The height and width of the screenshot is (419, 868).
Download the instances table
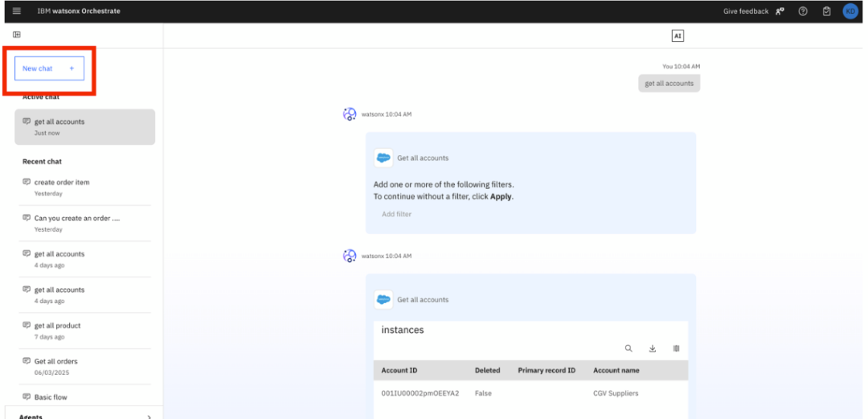click(652, 348)
